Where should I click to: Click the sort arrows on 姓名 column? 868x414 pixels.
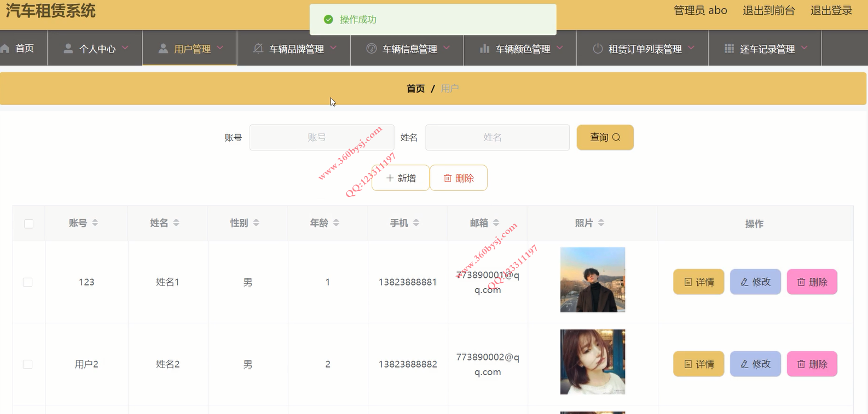pyautogui.click(x=176, y=223)
